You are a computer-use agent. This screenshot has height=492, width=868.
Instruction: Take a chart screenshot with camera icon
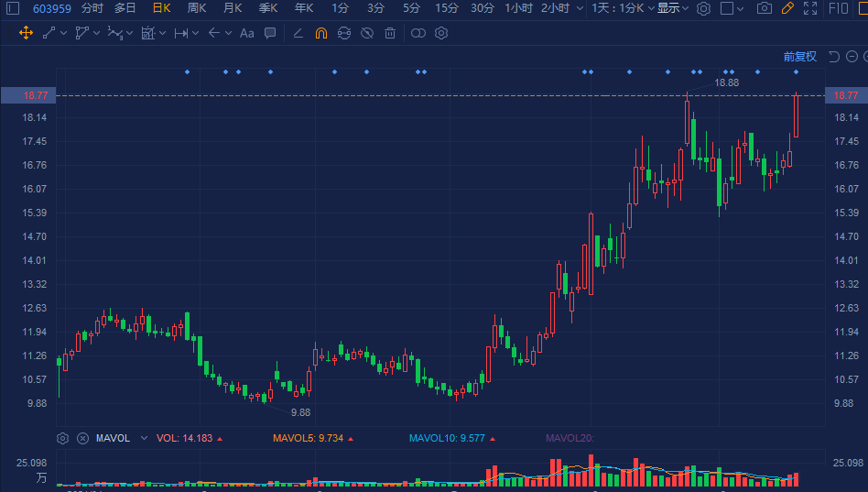pyautogui.click(x=765, y=8)
